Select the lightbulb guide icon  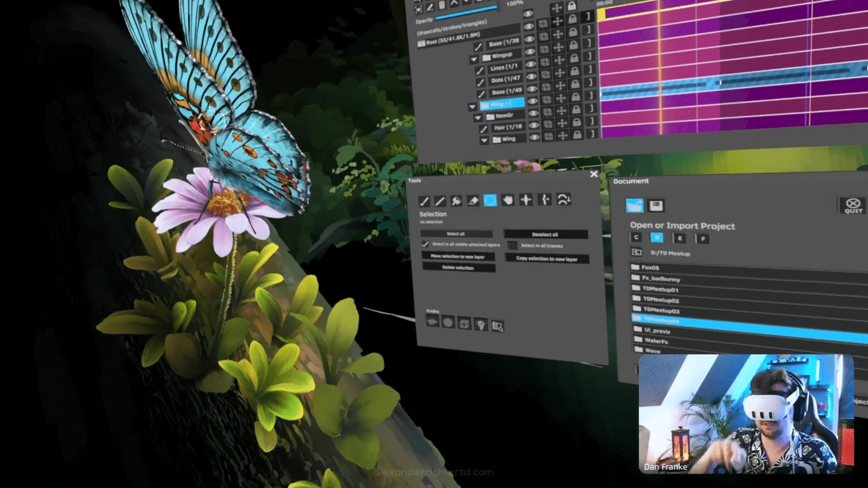[481, 325]
